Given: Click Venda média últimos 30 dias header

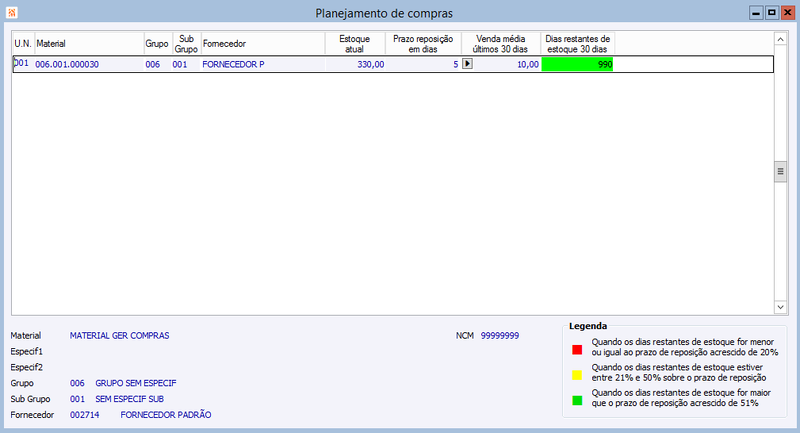Looking at the screenshot, I should (x=501, y=44).
